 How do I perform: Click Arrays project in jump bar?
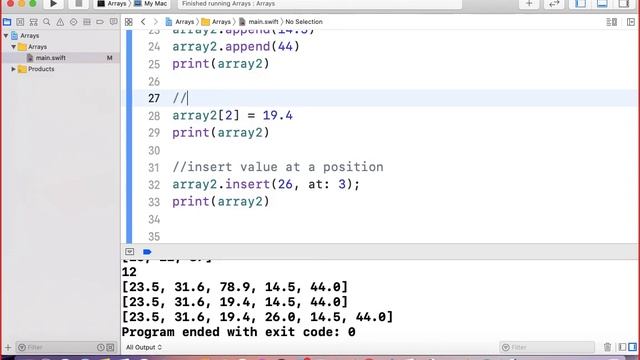[180, 22]
